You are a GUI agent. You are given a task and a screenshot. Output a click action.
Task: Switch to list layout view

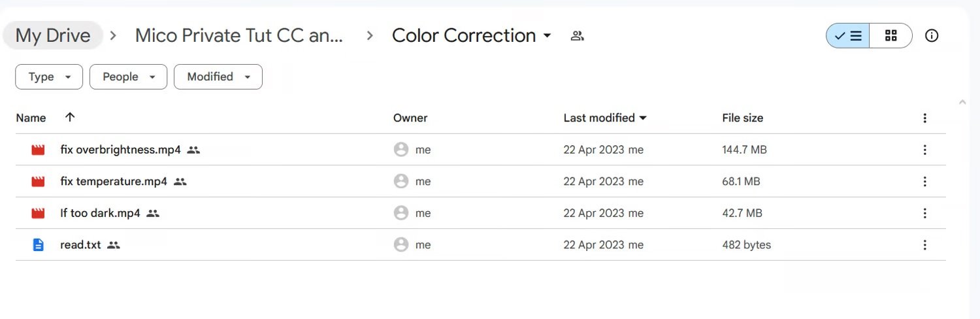coord(847,36)
